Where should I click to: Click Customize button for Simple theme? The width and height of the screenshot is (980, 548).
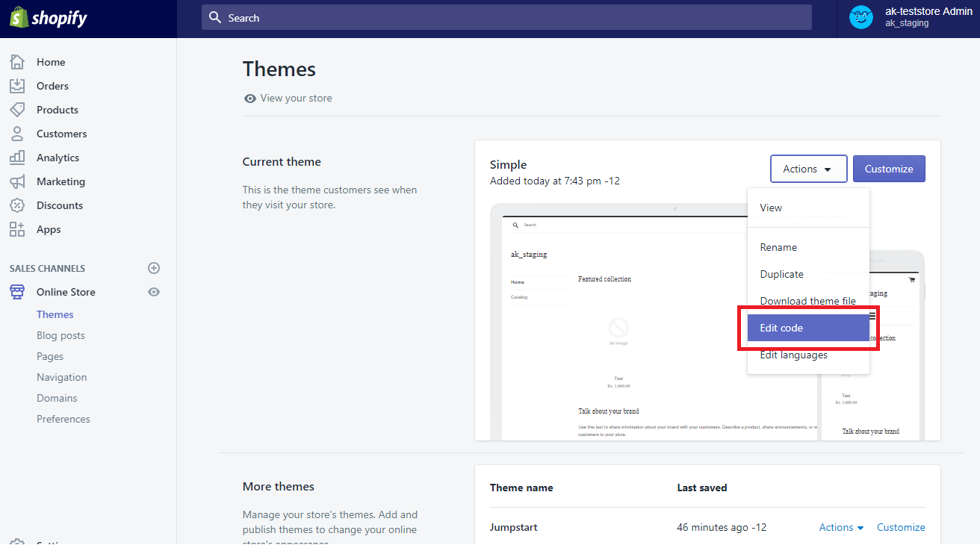pos(889,169)
